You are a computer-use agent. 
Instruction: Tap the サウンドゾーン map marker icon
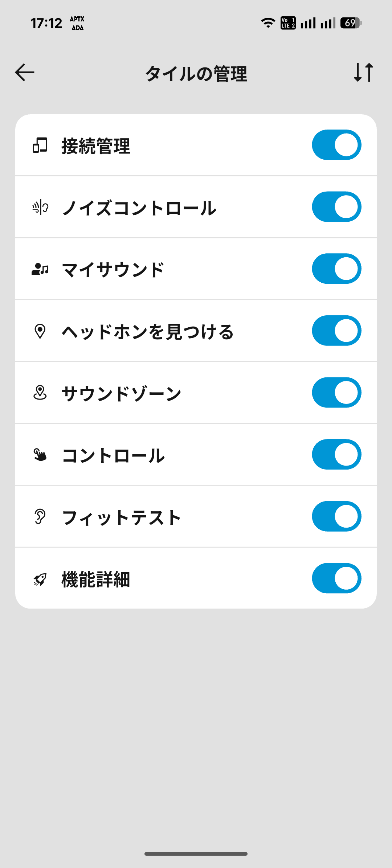(40, 393)
